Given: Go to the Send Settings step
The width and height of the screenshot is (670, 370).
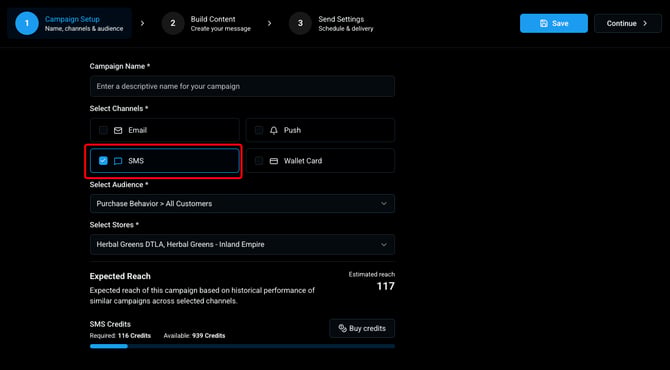Looking at the screenshot, I should point(331,23).
